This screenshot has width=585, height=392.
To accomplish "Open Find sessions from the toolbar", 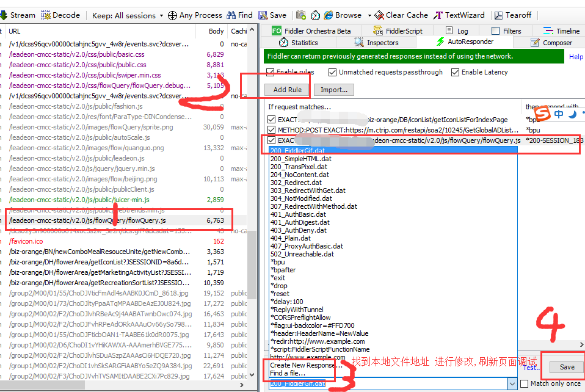I will click(239, 15).
